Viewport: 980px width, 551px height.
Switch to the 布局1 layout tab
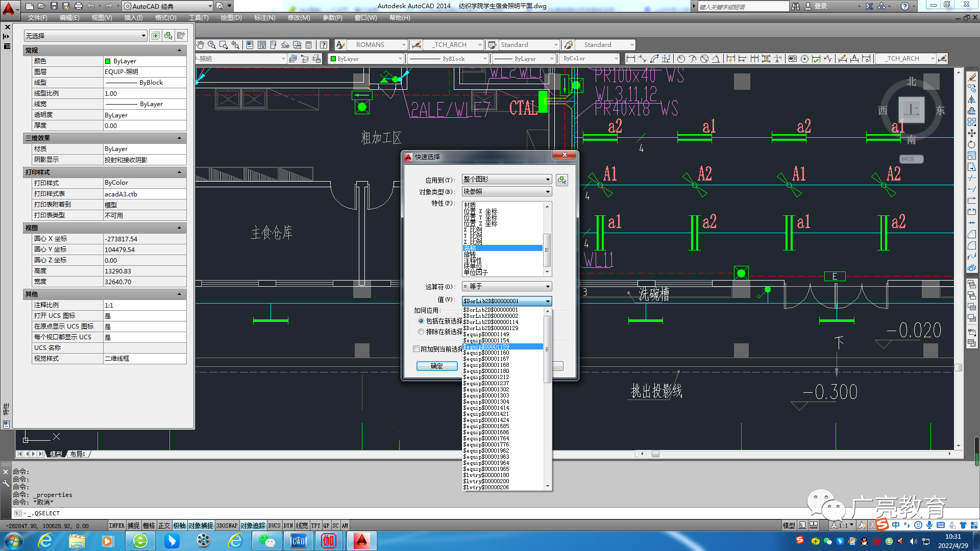[x=78, y=454]
